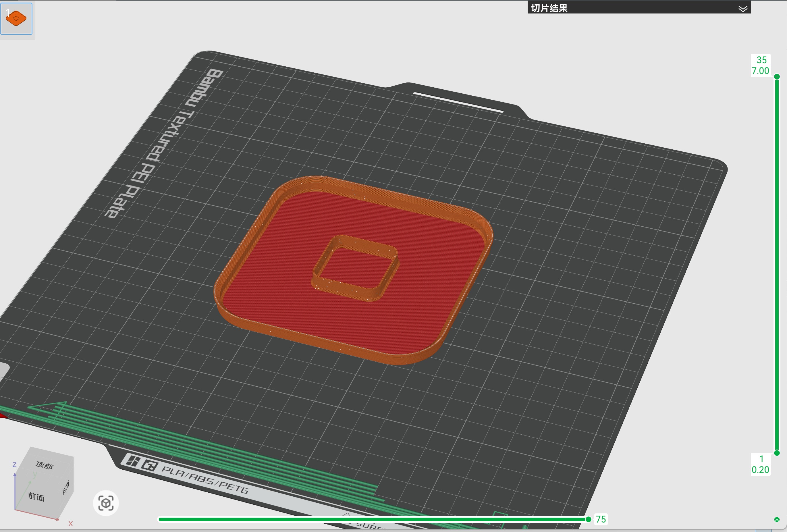Screen dimensions: 787x532
Task: Click the 35 / 7.00 layer value label
Action: pos(761,65)
